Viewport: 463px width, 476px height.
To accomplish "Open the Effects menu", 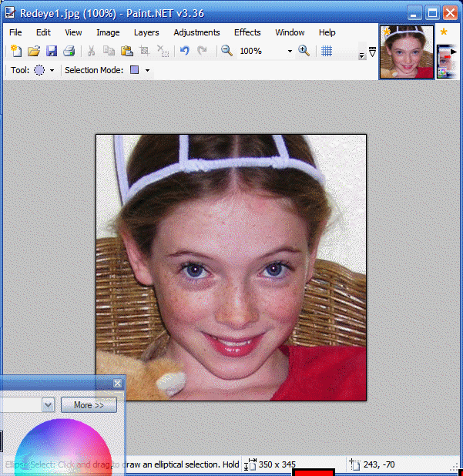I will [247, 32].
